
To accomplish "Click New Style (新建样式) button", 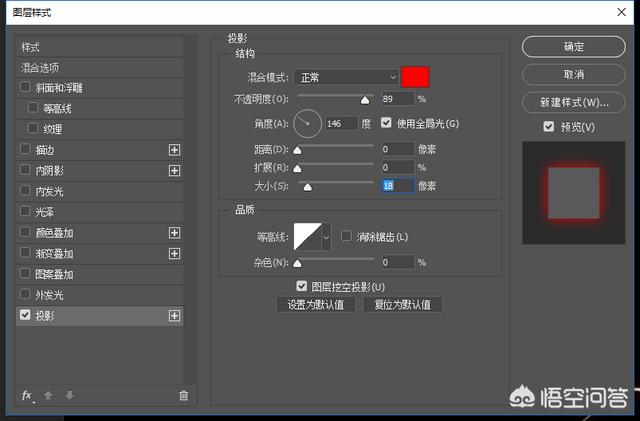I will click(573, 102).
